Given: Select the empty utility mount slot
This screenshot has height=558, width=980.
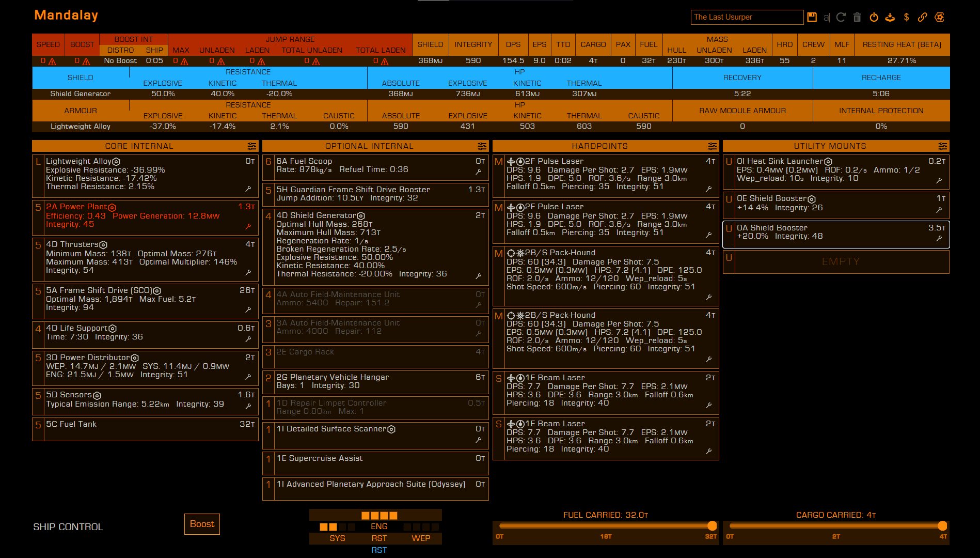Looking at the screenshot, I should point(841,262).
